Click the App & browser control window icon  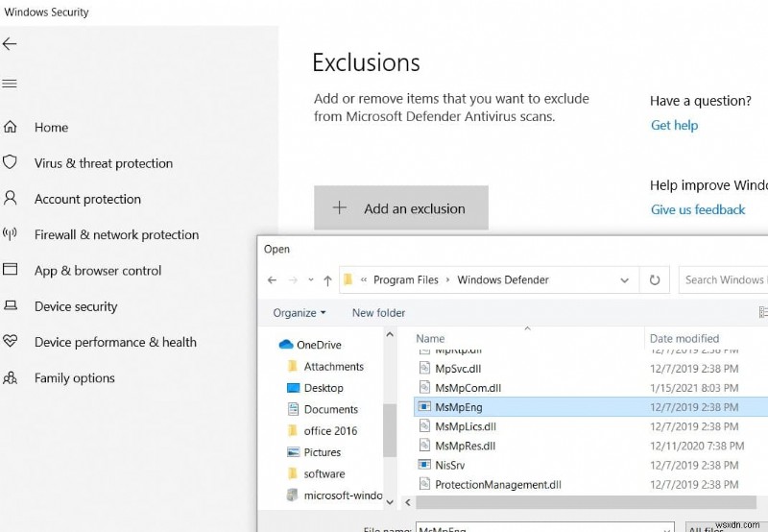tap(11, 270)
